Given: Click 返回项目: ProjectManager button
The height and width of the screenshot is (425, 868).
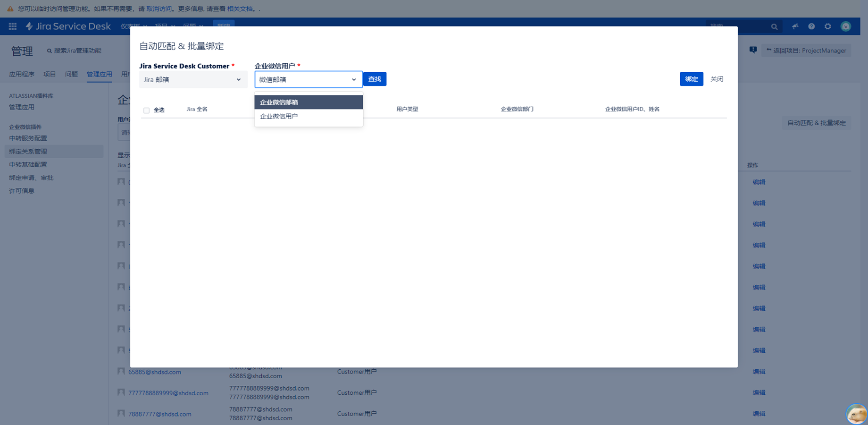Looking at the screenshot, I should point(806,51).
